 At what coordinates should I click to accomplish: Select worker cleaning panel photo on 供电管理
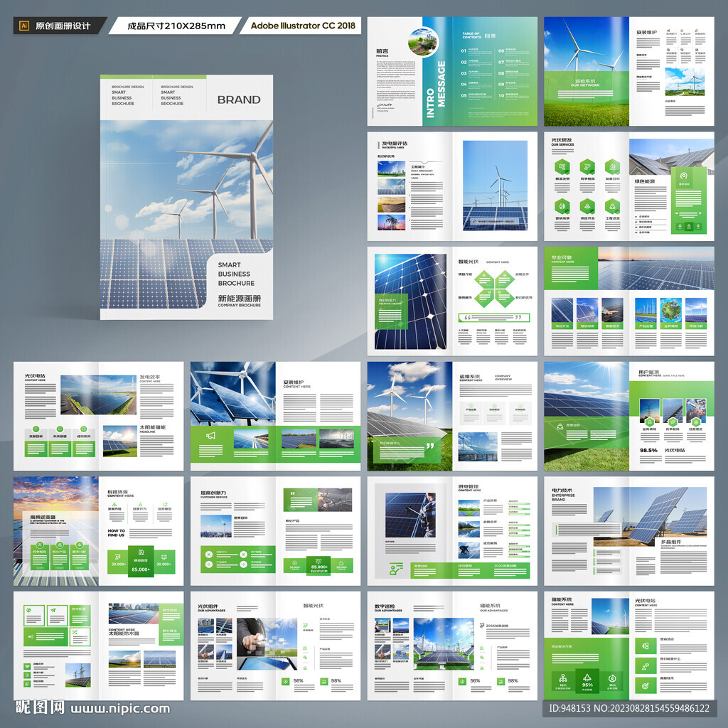[x=410, y=515]
